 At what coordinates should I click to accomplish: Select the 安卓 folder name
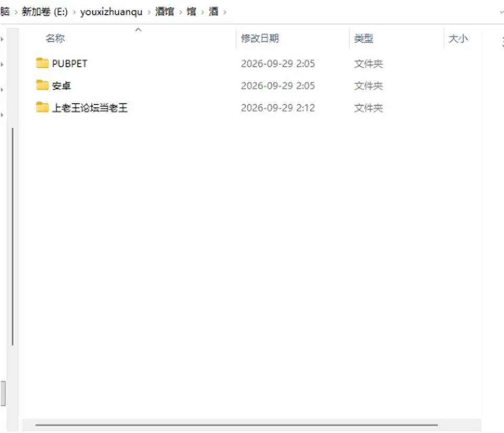coord(61,86)
